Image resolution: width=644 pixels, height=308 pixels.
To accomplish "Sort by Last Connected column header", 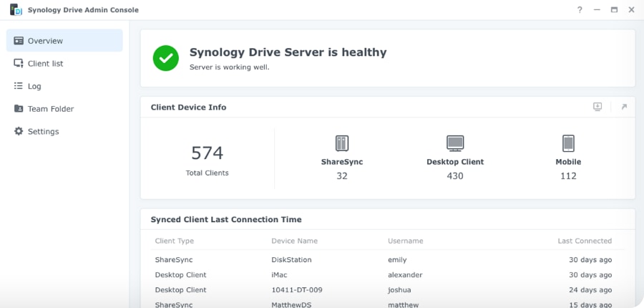I will coord(585,241).
